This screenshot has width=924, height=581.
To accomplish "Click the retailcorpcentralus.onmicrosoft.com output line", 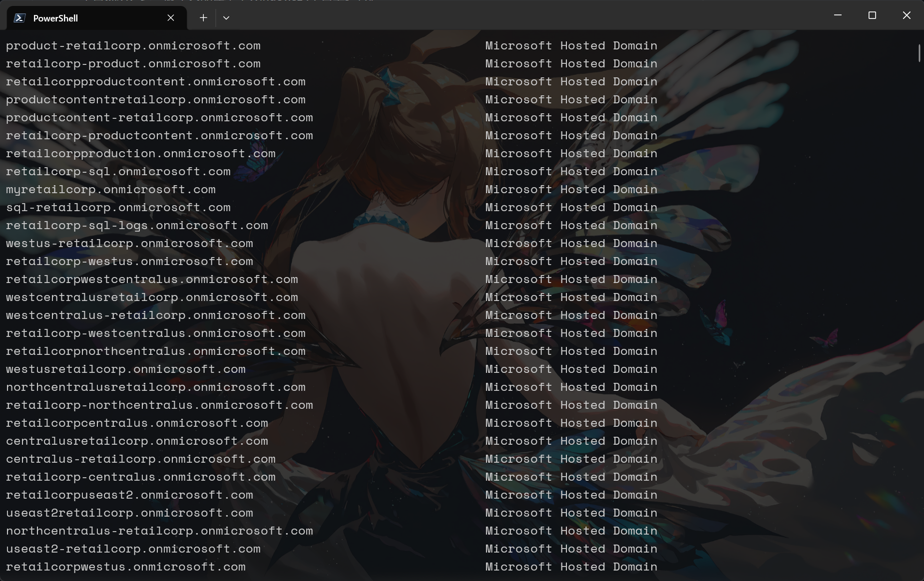I will click(137, 423).
